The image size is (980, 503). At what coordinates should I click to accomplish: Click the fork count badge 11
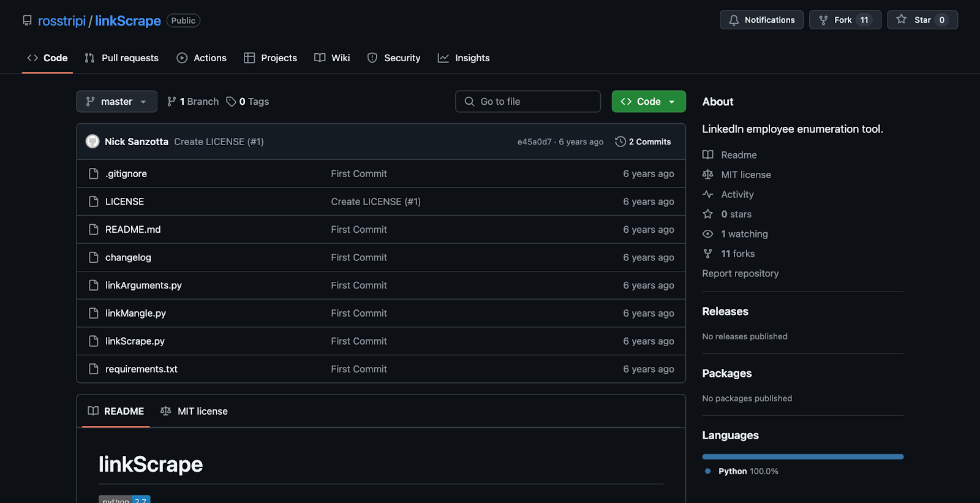864,20
